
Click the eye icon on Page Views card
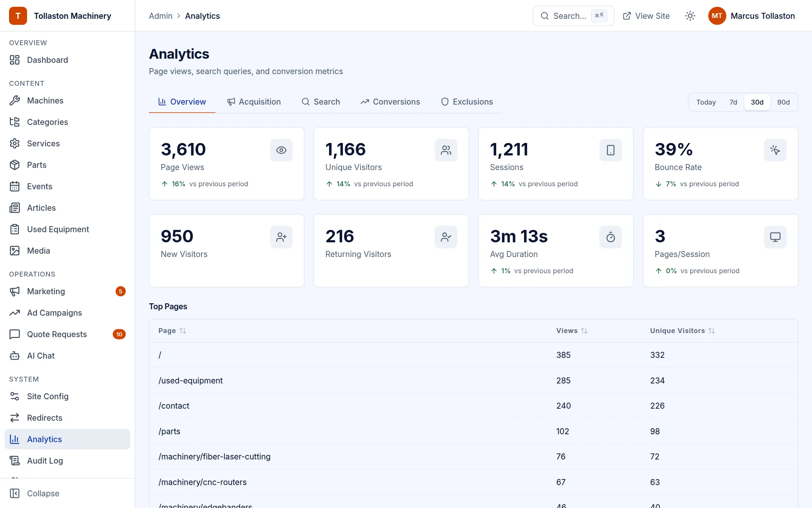click(x=281, y=150)
